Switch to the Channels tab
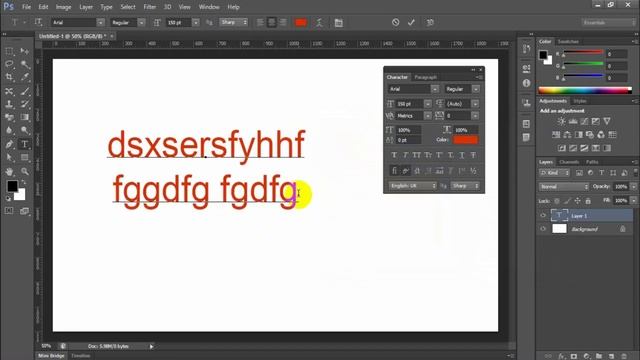 (x=569, y=162)
